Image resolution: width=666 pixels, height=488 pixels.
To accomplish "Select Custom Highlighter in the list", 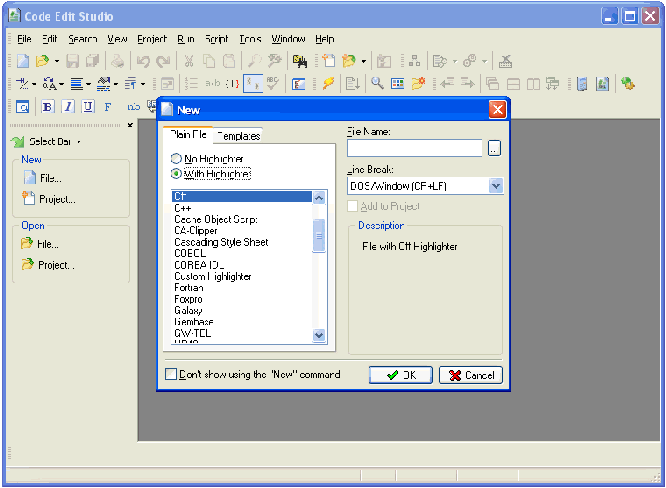I will (242, 276).
